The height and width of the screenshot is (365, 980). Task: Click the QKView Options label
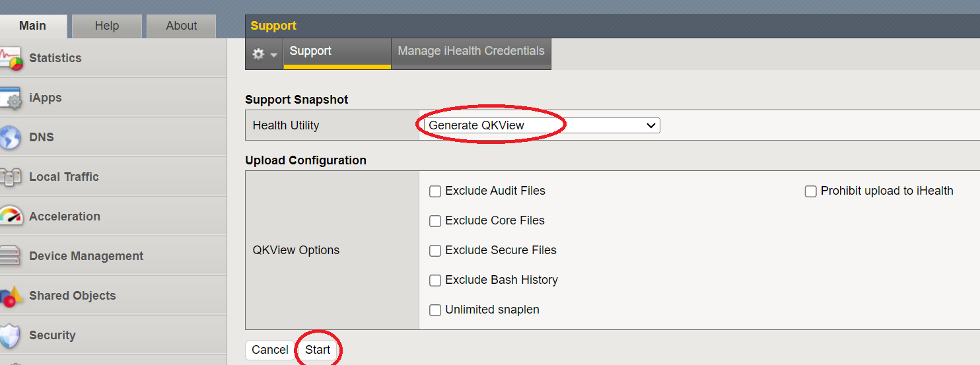297,250
